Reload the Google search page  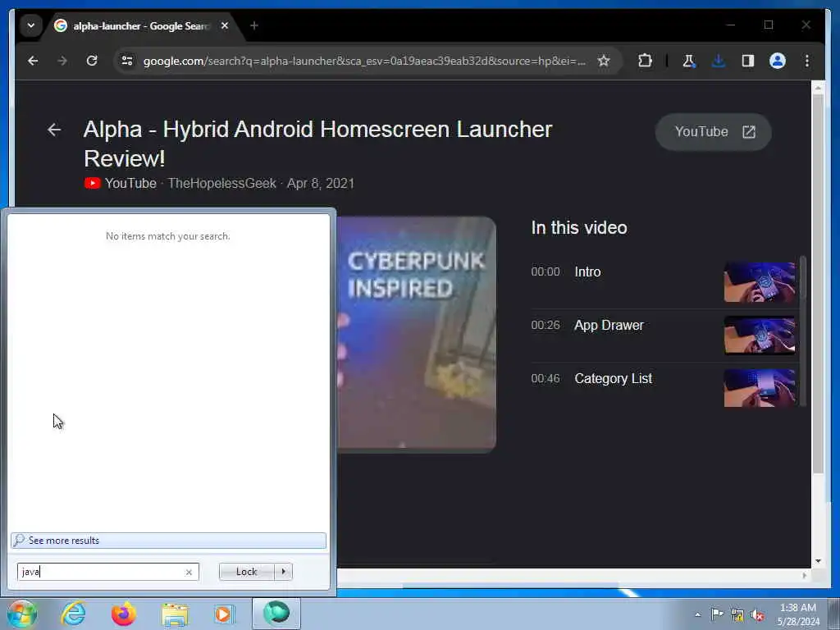click(92, 61)
